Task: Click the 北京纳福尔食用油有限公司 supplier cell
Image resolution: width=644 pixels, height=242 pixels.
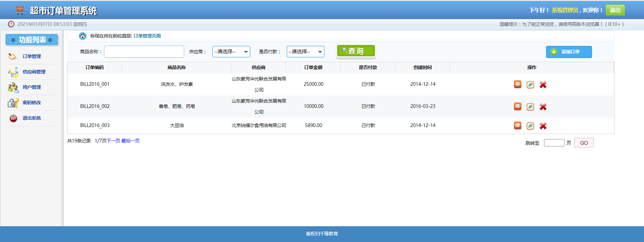Action: [x=259, y=125]
